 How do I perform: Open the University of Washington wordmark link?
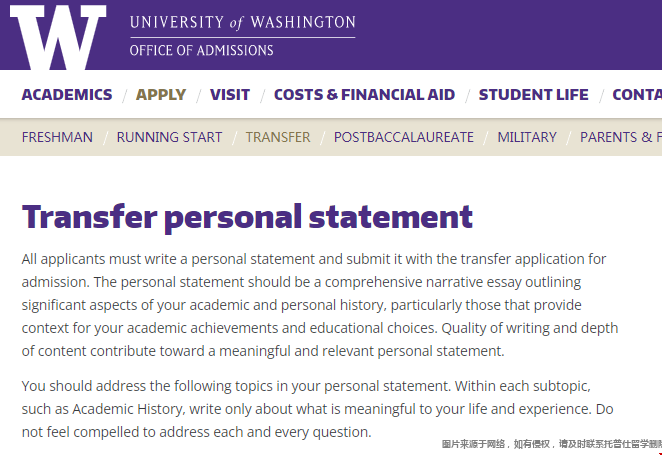[x=242, y=22]
